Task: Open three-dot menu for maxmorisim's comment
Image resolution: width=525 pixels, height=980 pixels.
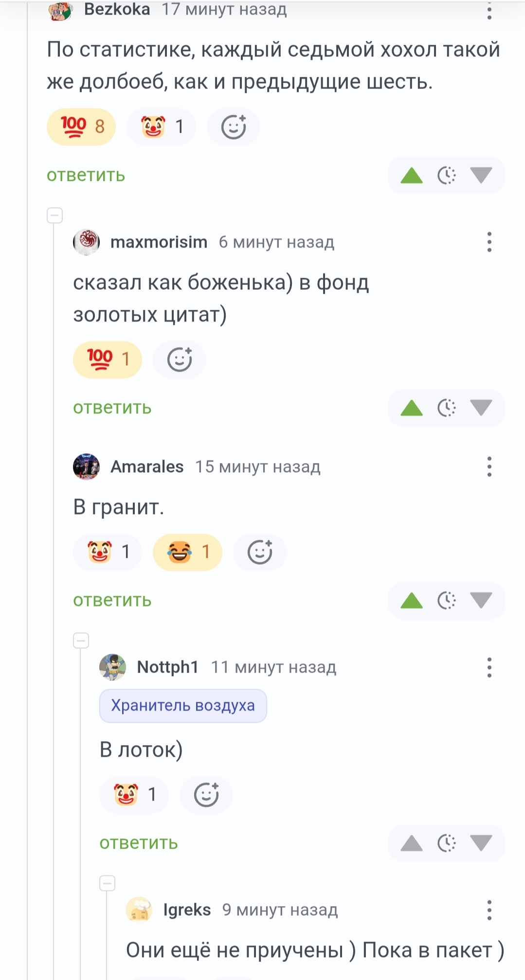Action: point(489,242)
